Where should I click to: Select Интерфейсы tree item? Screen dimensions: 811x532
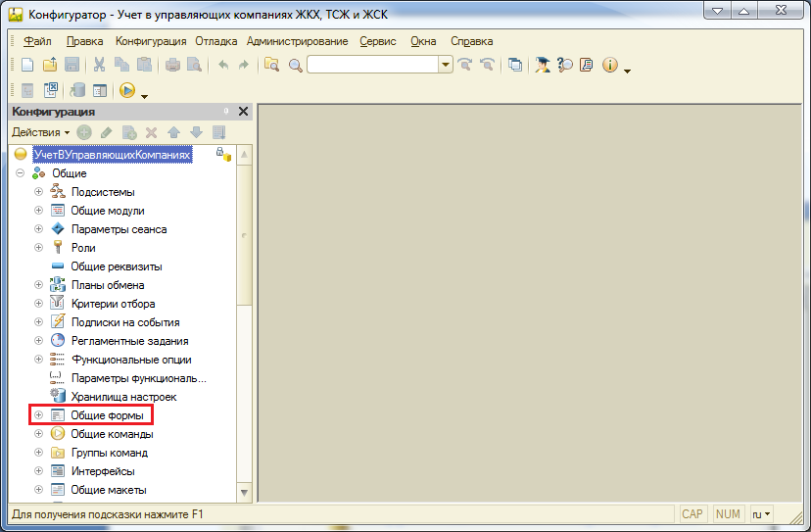coord(103,471)
